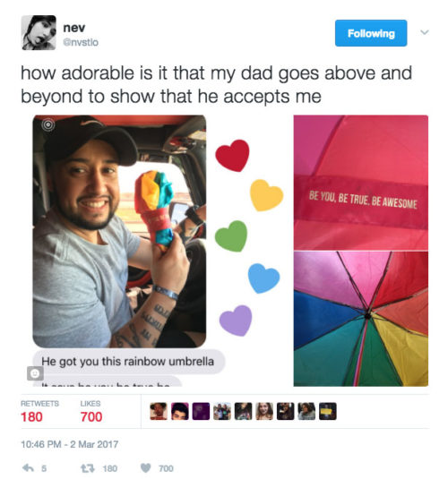Image resolution: width=448 pixels, height=479 pixels.
Task: Open the @nvstio handle link
Action: pyautogui.click(x=81, y=42)
